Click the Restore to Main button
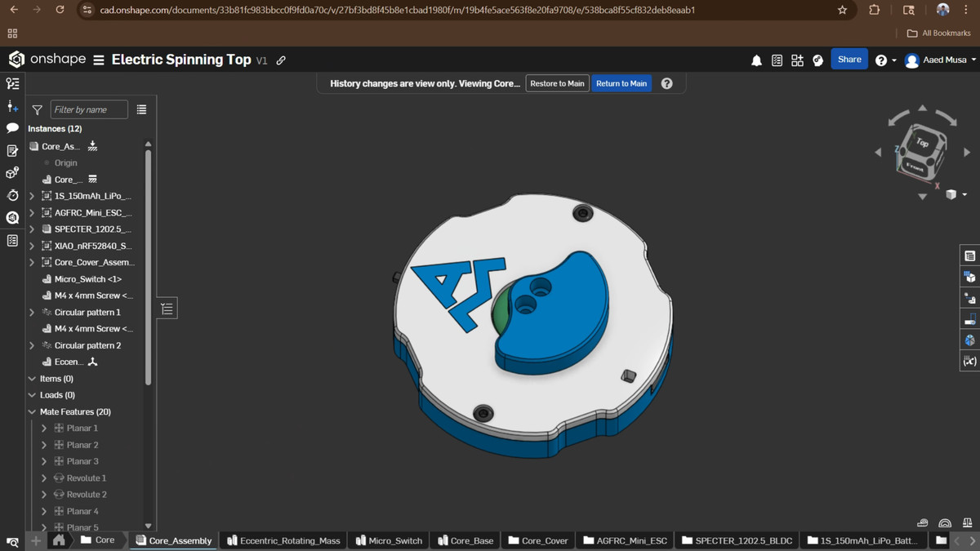980x551 pixels. pyautogui.click(x=557, y=83)
